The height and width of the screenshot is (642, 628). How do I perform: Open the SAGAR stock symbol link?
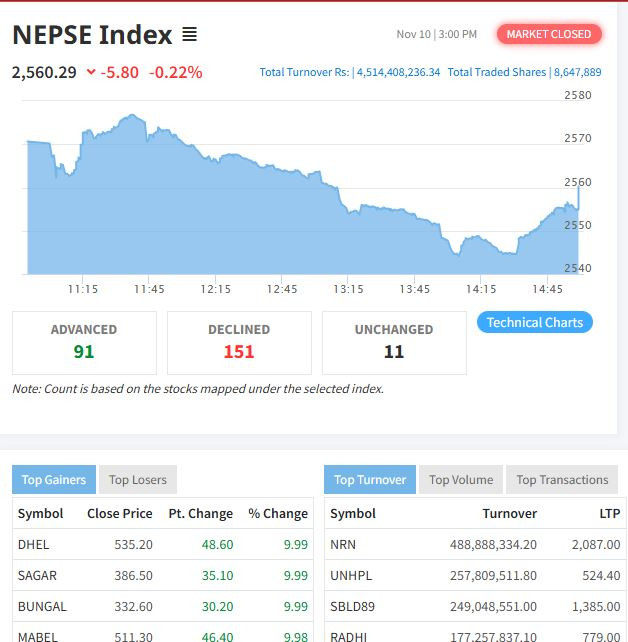tap(37, 576)
